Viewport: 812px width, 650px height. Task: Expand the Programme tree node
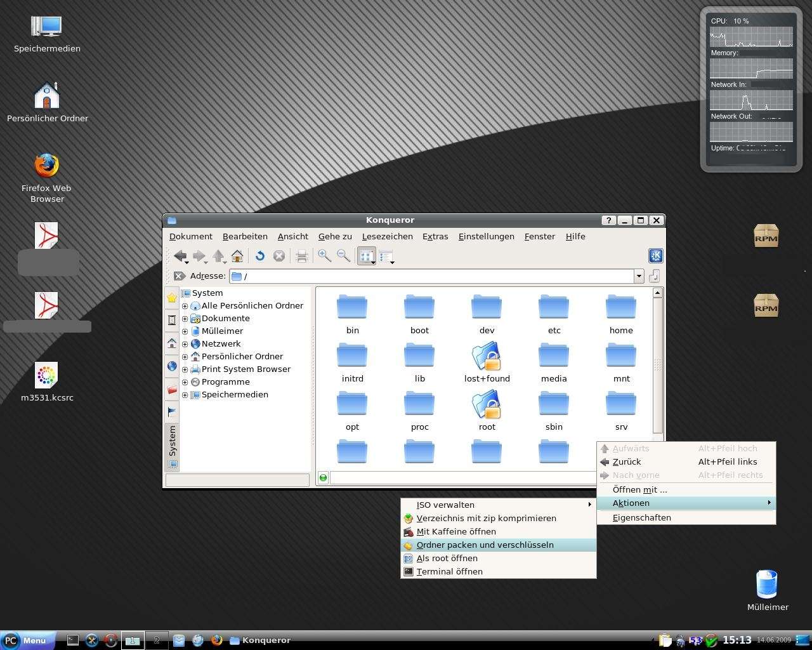coord(185,382)
